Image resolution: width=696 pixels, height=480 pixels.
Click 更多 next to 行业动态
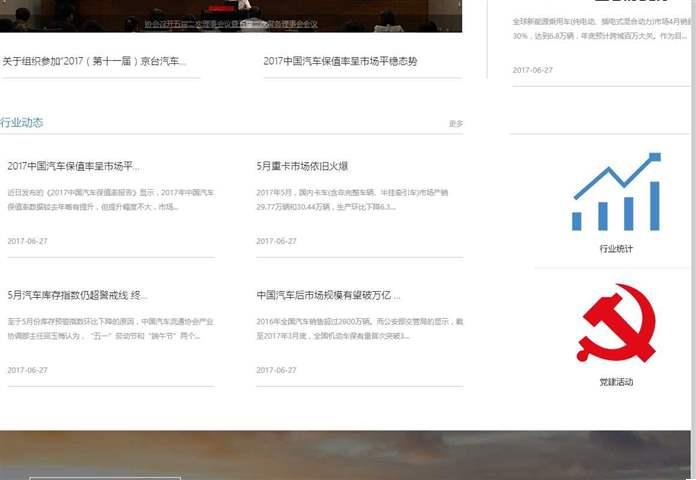click(456, 124)
